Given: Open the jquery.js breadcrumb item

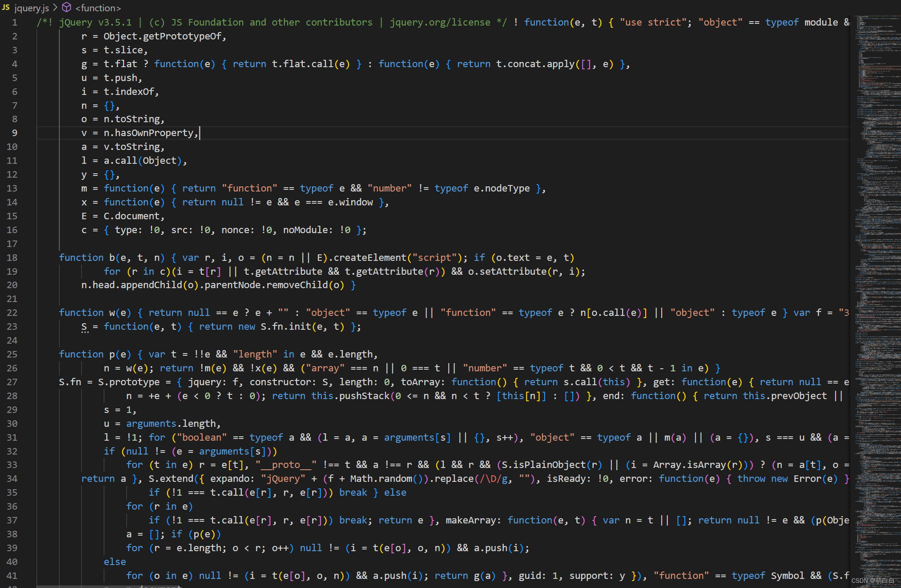Looking at the screenshot, I should [32, 8].
